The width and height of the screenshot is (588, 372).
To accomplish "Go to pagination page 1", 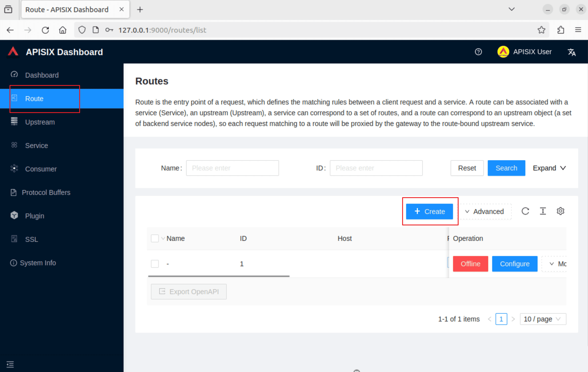I will 501,319.
